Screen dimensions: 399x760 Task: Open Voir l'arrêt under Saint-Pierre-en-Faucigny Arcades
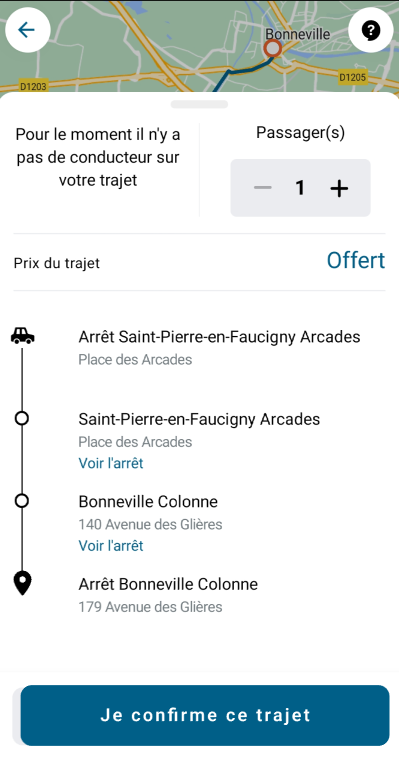111,463
